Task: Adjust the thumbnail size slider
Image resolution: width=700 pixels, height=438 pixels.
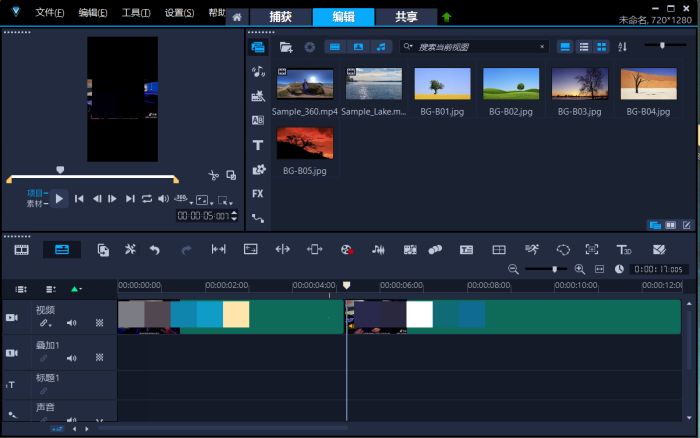Action: point(662,45)
